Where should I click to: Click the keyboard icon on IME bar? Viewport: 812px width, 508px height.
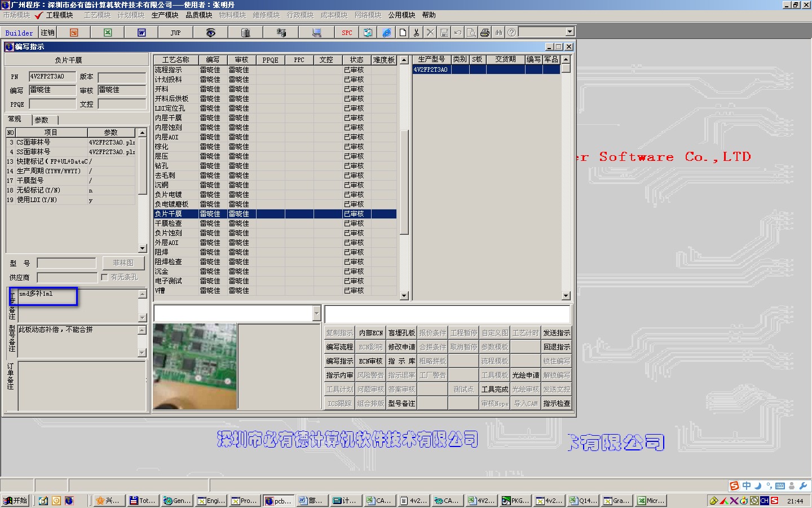[x=780, y=486]
